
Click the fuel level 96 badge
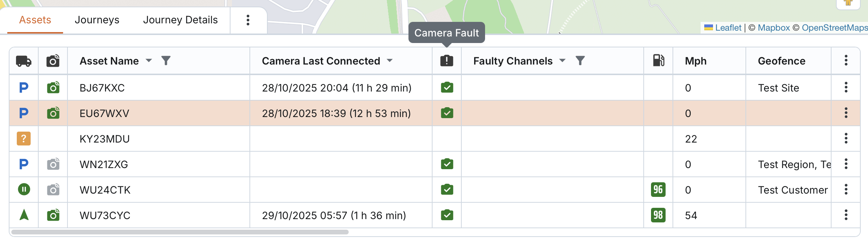pyautogui.click(x=658, y=190)
